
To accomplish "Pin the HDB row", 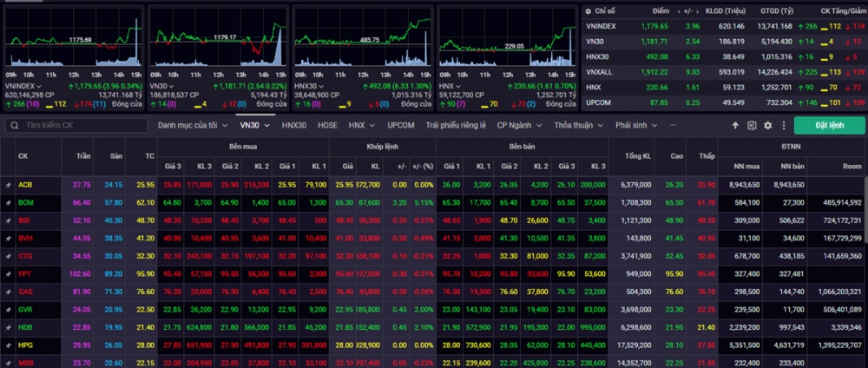I will [x=8, y=327].
